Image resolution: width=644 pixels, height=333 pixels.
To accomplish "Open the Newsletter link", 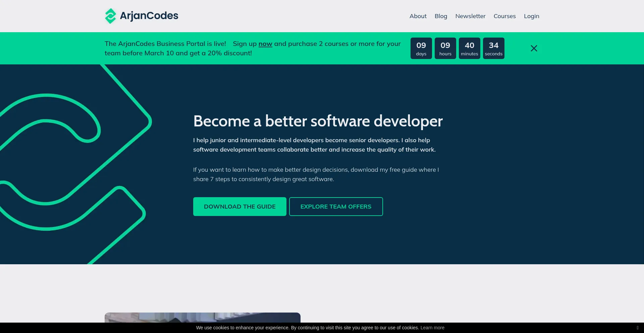I will 470,16.
